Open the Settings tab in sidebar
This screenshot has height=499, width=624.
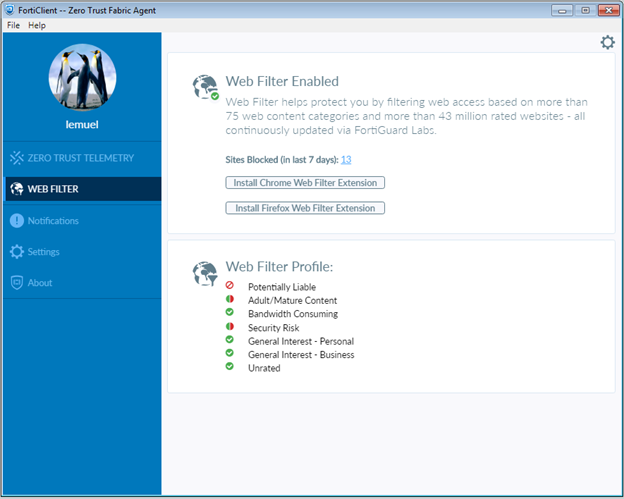82,251
